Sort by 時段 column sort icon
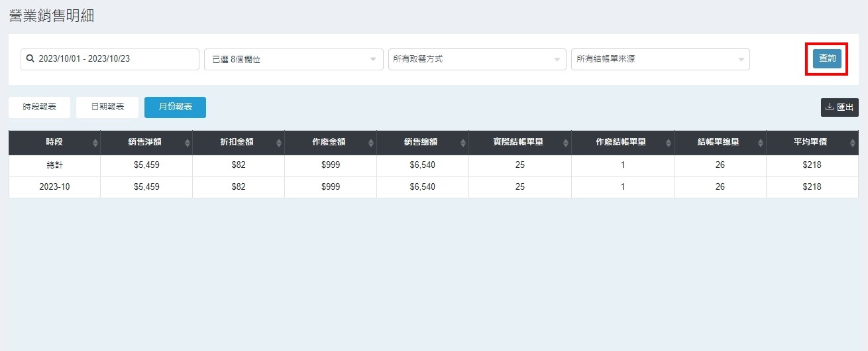 point(95,143)
